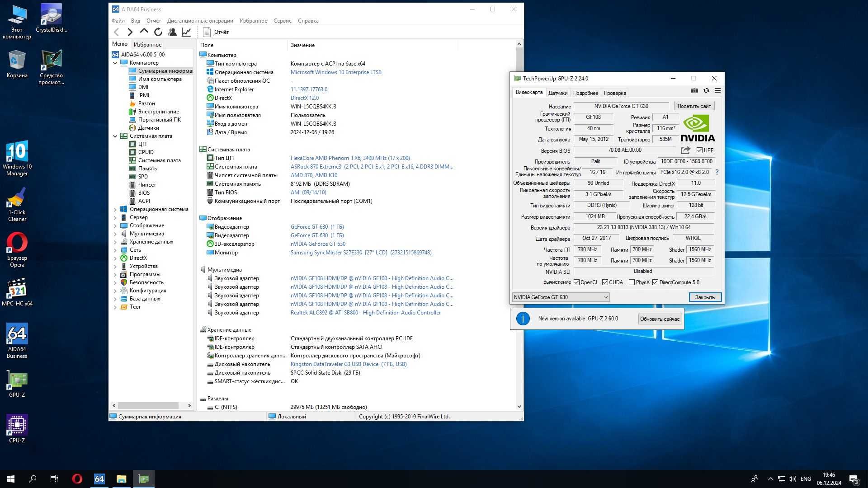Click Посетить сайт button in GPU-Z

pos(694,106)
